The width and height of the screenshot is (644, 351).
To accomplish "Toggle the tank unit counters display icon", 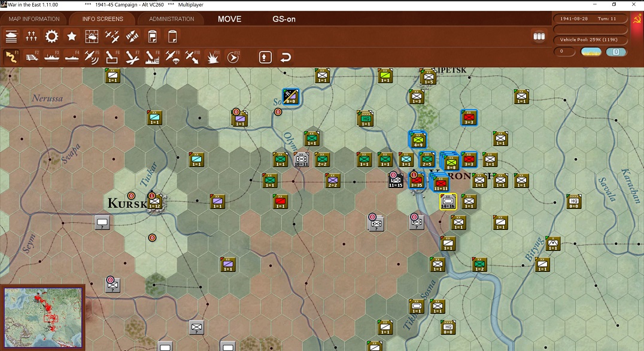I will coord(11,37).
